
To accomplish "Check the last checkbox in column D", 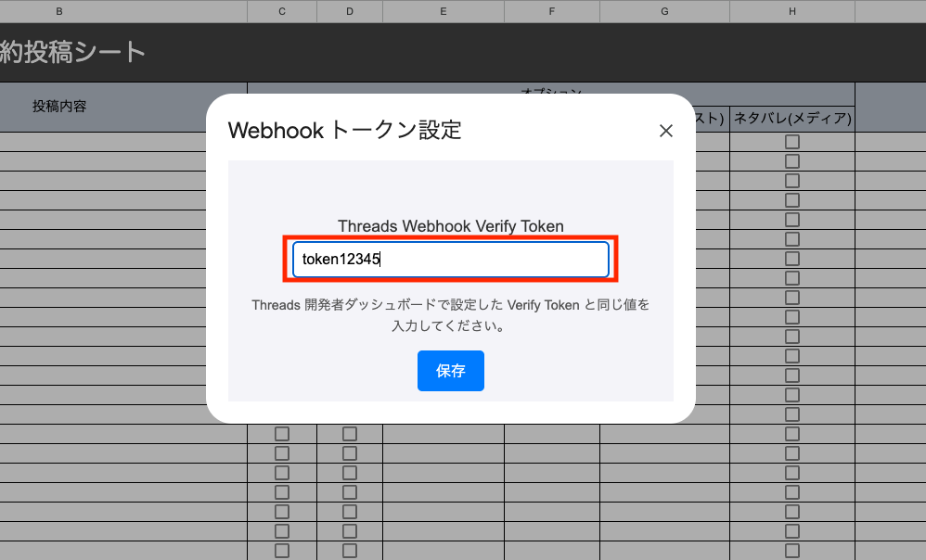I will (x=350, y=550).
